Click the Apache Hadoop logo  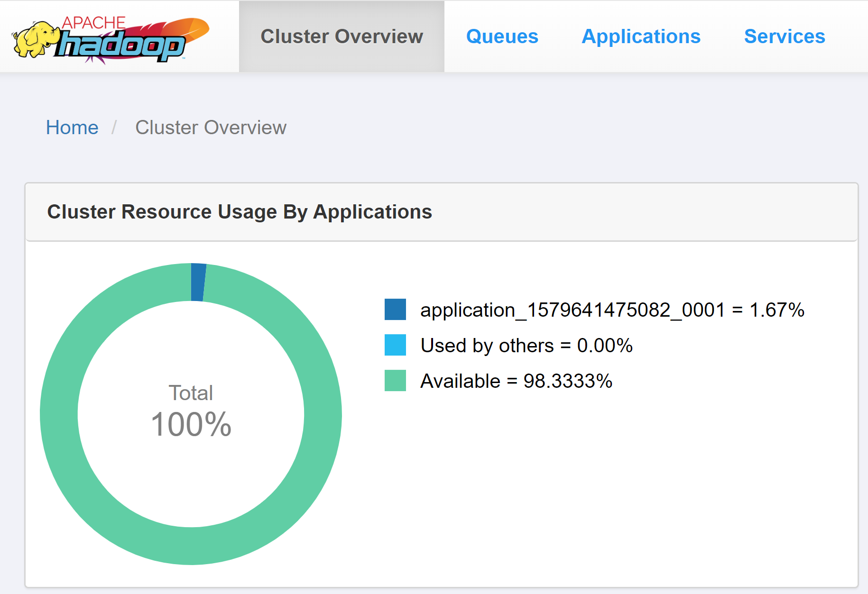[111, 41]
